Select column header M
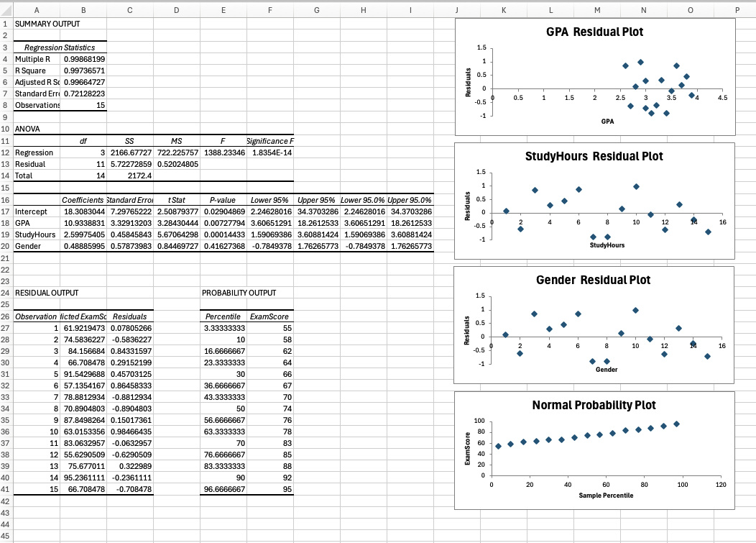The width and height of the screenshot is (756, 543). click(x=598, y=11)
